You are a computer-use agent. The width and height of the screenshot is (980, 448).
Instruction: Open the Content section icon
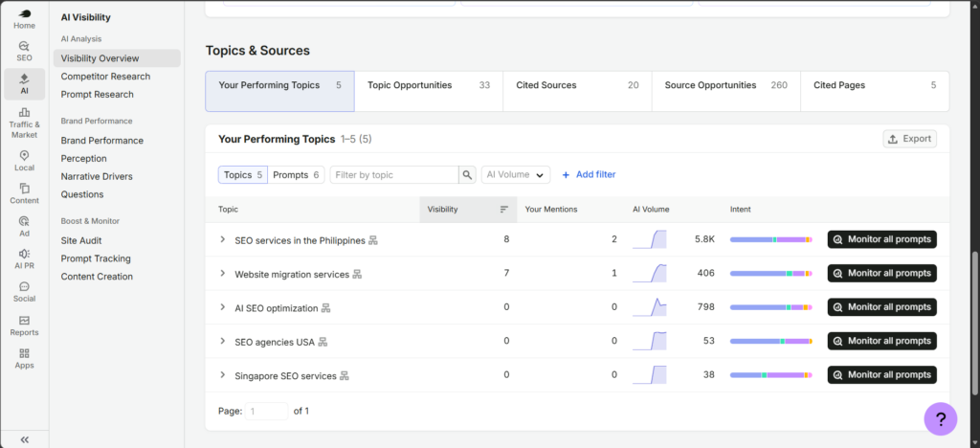click(24, 193)
